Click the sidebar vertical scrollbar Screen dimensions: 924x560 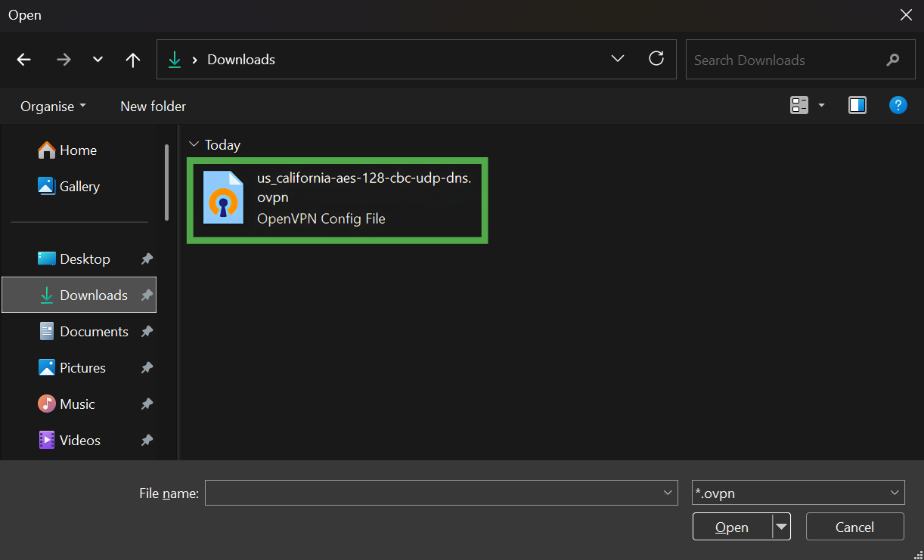point(166,182)
